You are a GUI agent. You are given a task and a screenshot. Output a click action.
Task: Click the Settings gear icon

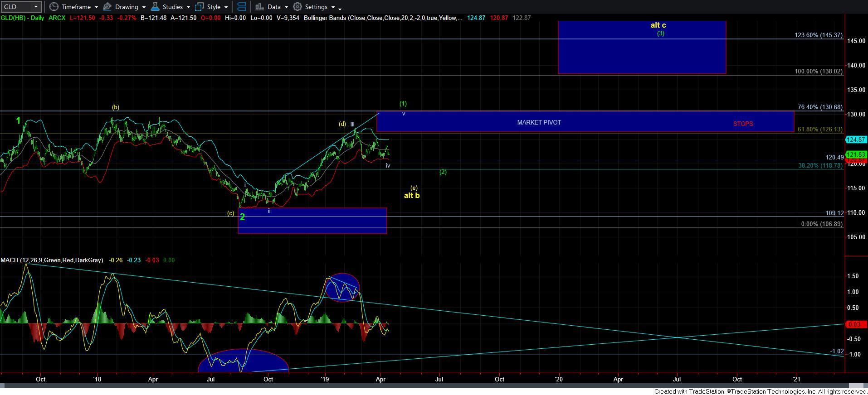pyautogui.click(x=297, y=7)
